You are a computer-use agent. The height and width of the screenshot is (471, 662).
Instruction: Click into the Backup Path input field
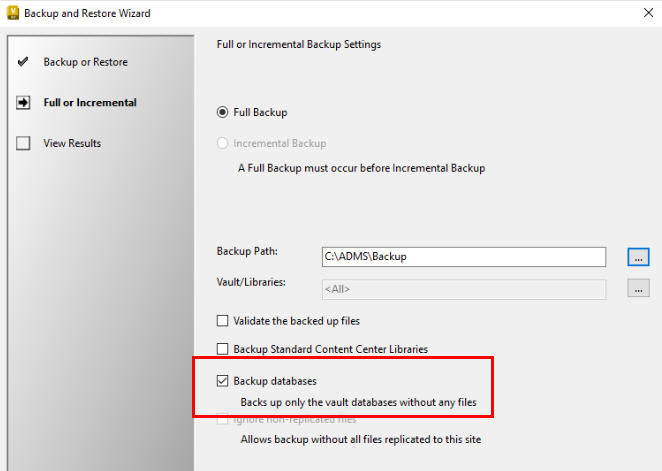(x=464, y=257)
